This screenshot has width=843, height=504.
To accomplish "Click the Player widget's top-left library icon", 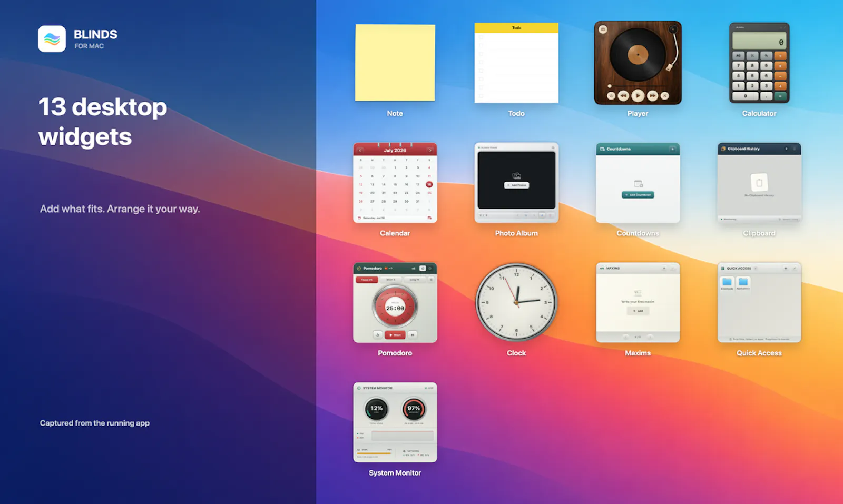I will coord(603,29).
